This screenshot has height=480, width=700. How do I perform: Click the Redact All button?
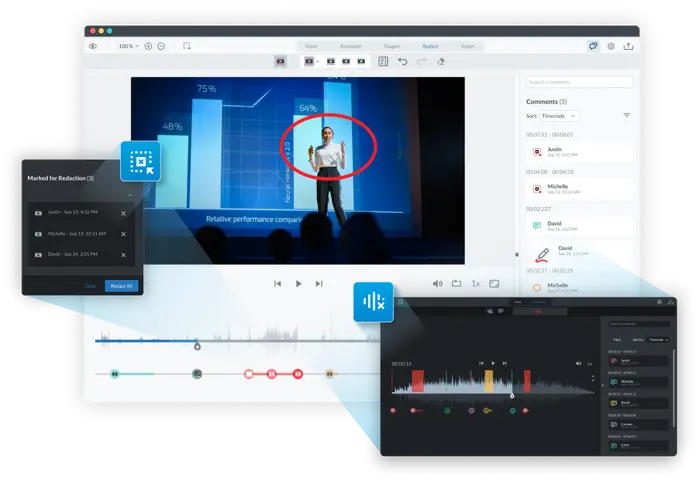click(121, 286)
